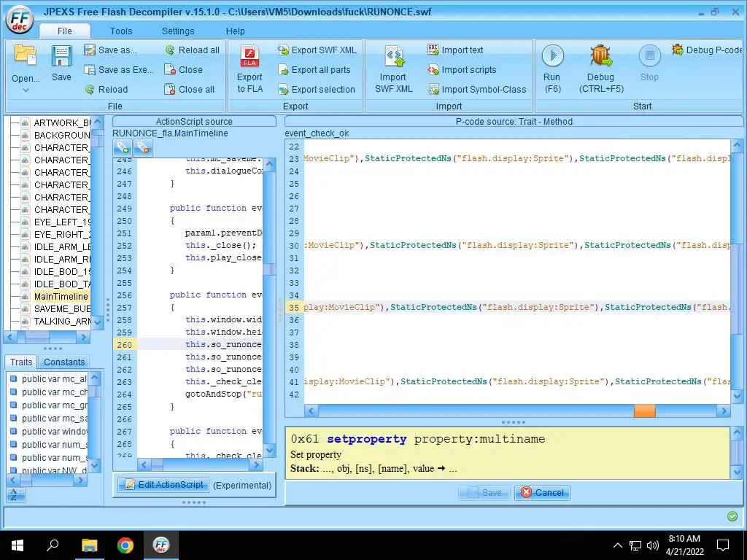Choose Save as... in the ribbon
The image size is (747, 560).
[111, 50]
